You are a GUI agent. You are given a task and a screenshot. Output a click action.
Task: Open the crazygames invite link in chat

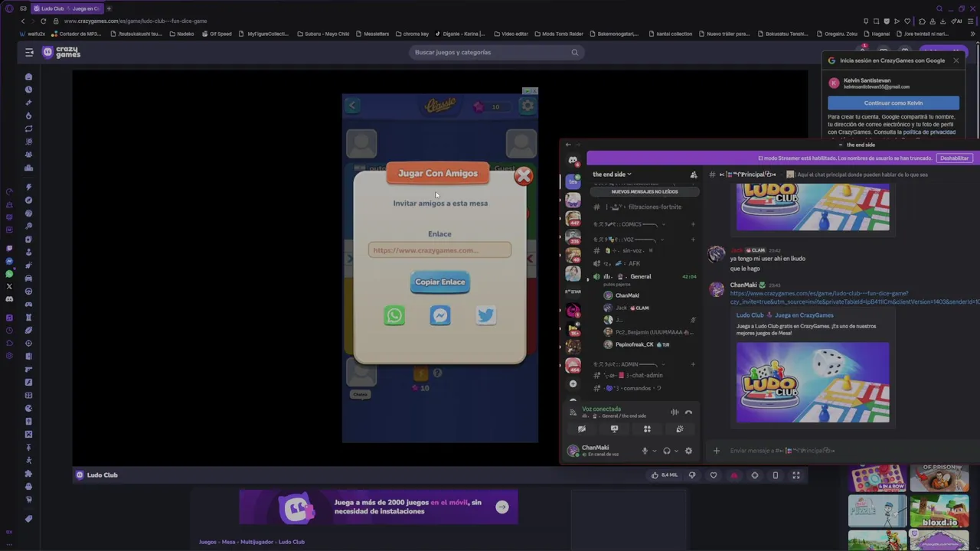point(854,298)
